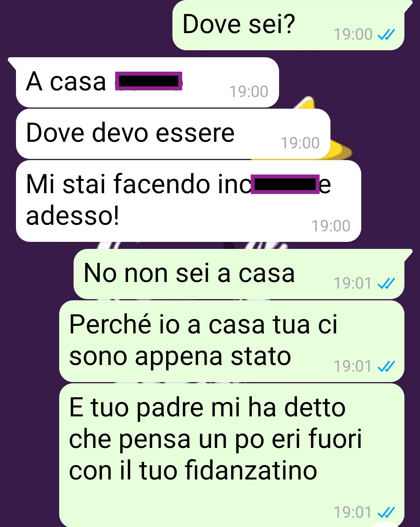This screenshot has width=420, height=527.
Task: Tap the 19:01 timestamp after 'sono appena stato'
Action: pyautogui.click(x=353, y=366)
